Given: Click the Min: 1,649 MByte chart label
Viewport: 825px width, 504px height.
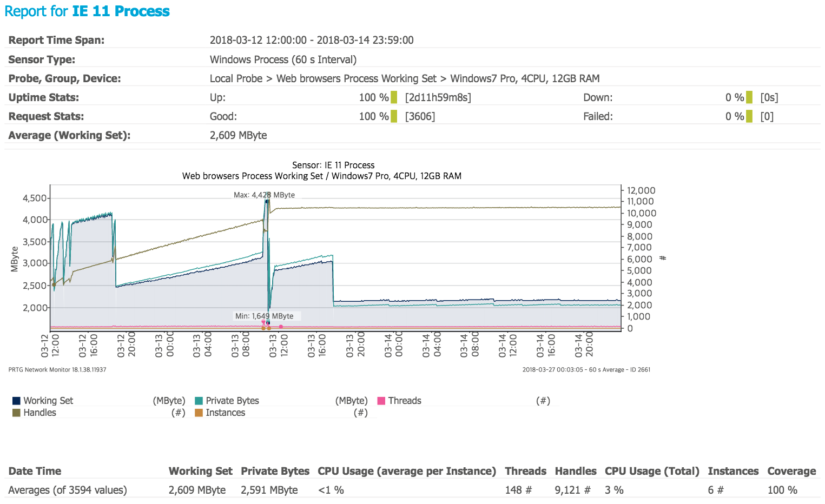Looking at the screenshot, I should [266, 316].
